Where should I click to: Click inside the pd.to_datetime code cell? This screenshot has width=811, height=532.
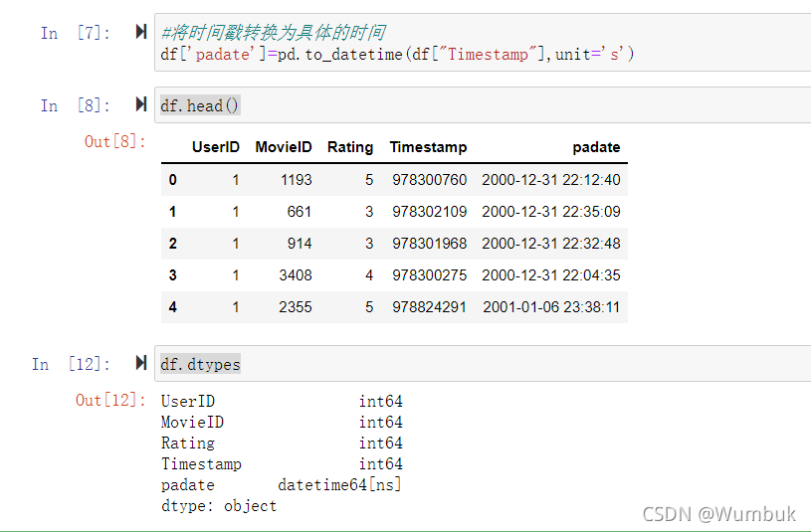483,43
